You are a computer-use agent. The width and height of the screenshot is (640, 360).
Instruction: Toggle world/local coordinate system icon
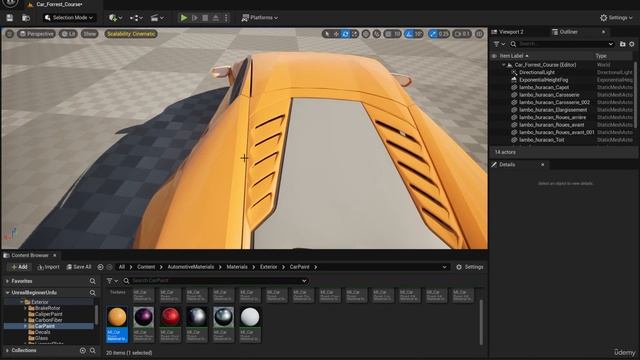click(x=366, y=34)
